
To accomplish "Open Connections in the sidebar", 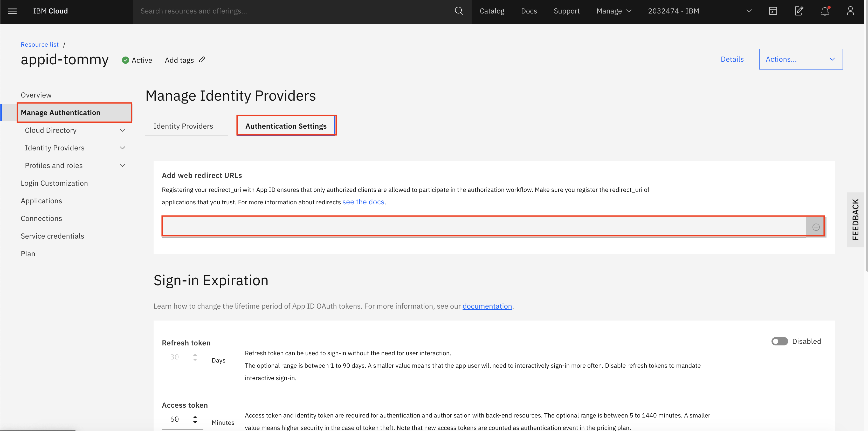I will coord(42,219).
